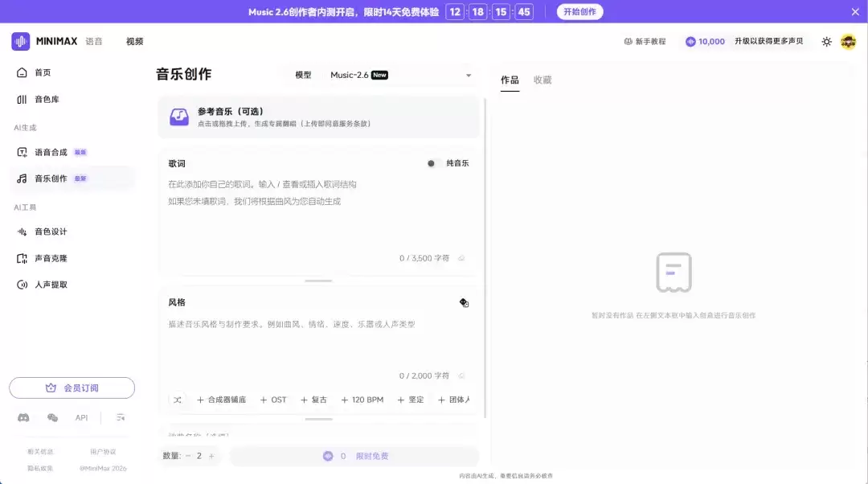The width and height of the screenshot is (868, 484).
Task: Click the reference music upload icon
Action: (x=178, y=117)
